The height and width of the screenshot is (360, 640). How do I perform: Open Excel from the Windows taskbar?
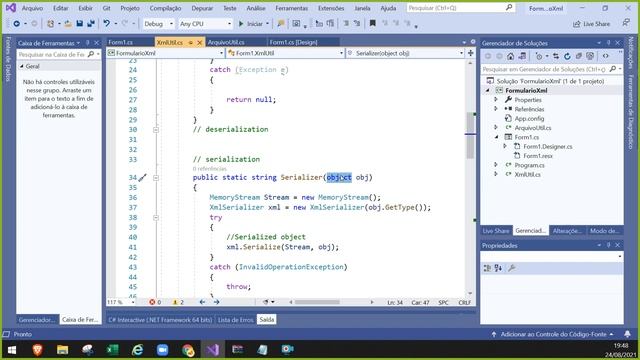point(112,349)
